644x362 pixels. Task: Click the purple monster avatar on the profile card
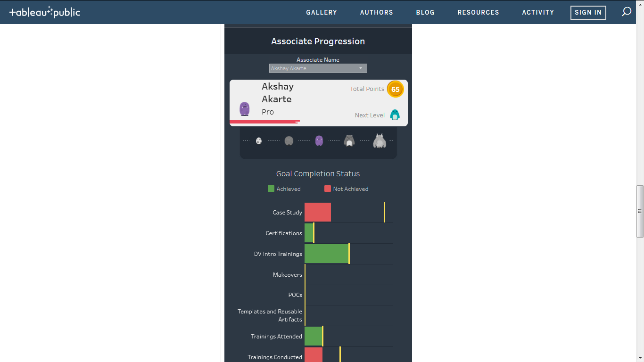(244, 109)
